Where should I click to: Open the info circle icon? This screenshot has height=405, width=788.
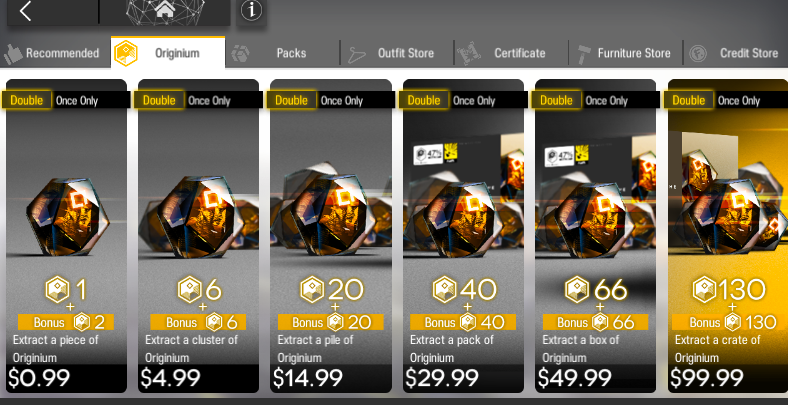[251, 11]
